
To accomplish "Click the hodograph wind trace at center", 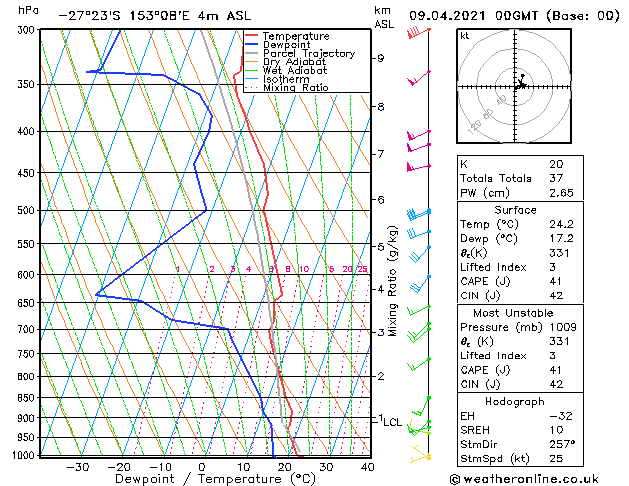I will click(x=520, y=82).
